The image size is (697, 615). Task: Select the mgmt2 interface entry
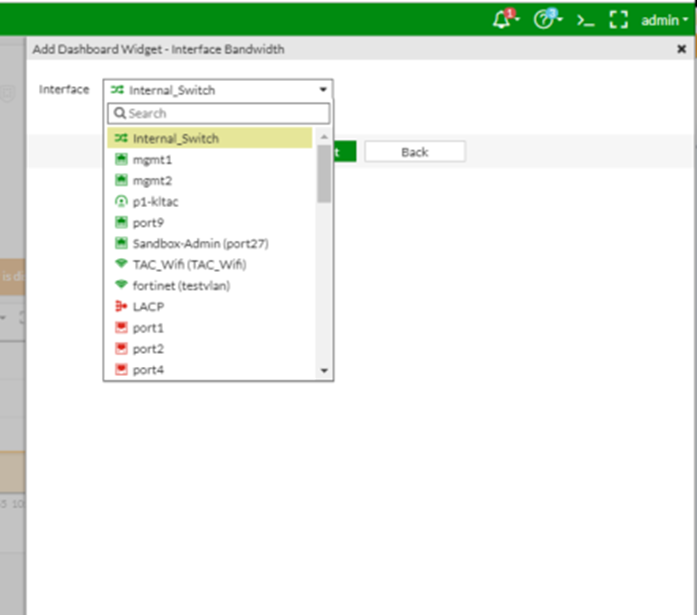pyautogui.click(x=152, y=180)
